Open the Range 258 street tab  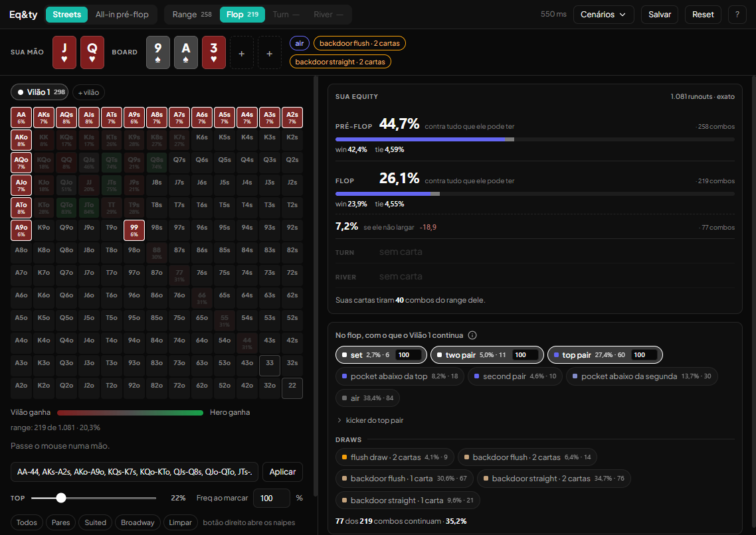pos(192,15)
